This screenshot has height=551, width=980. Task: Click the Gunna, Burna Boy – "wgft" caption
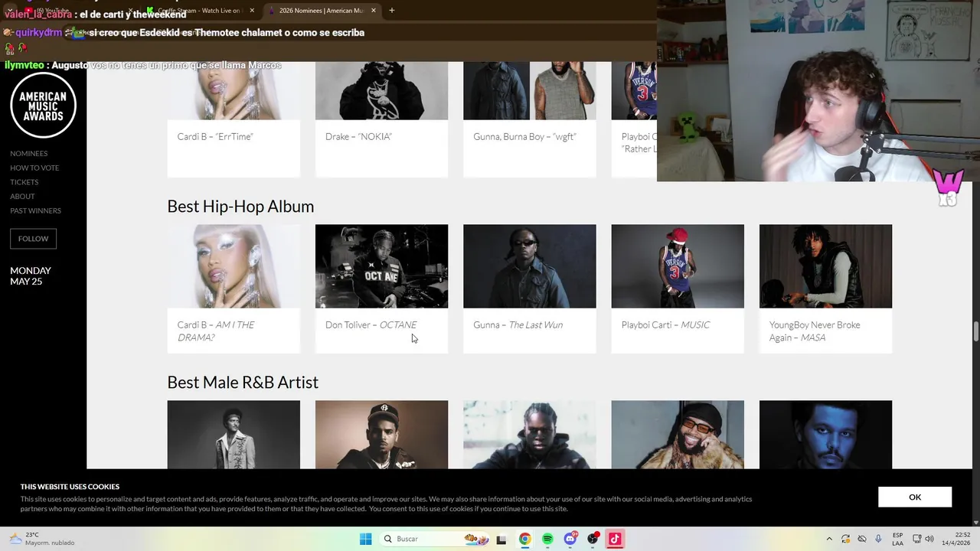524,136
